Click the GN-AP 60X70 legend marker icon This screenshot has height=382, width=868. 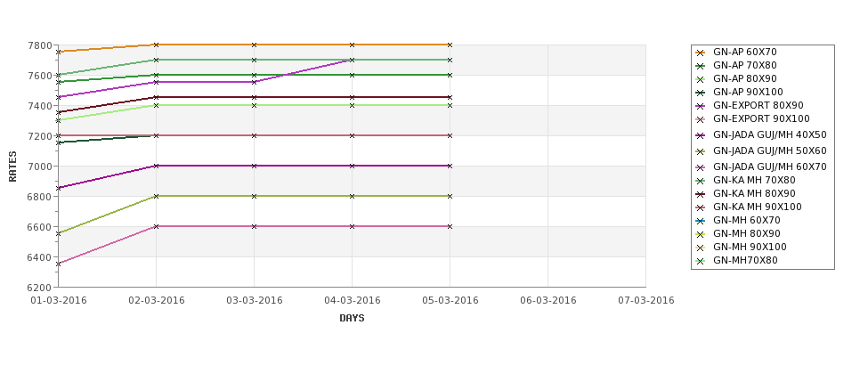click(x=701, y=53)
